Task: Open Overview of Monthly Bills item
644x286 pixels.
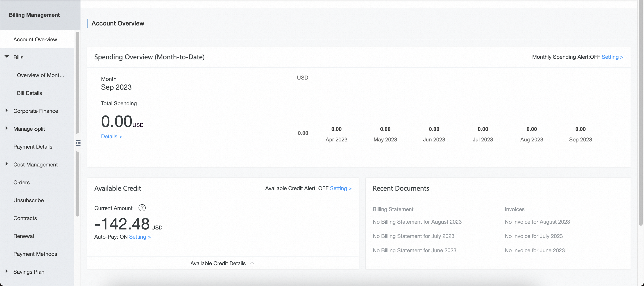Action: coord(41,75)
